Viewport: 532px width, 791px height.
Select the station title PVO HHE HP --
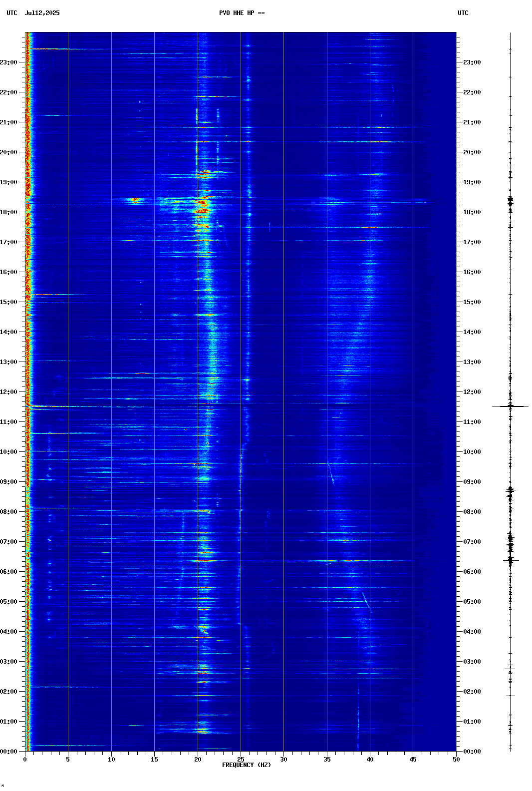click(x=242, y=13)
